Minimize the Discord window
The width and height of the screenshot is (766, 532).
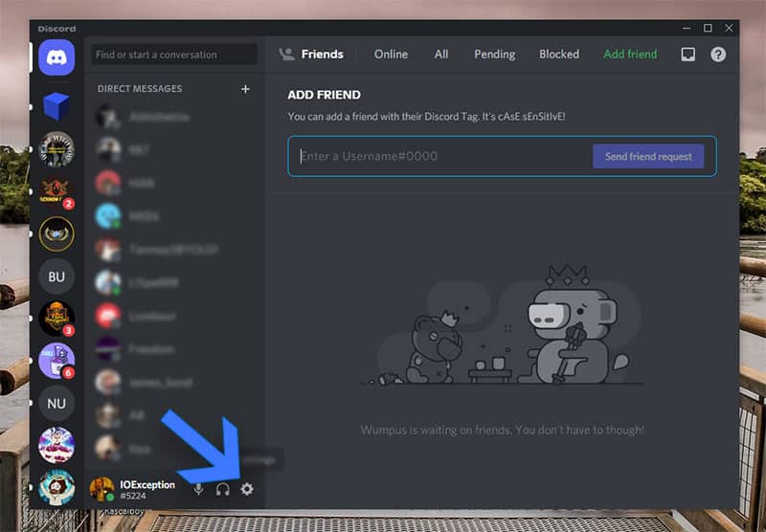click(687, 29)
